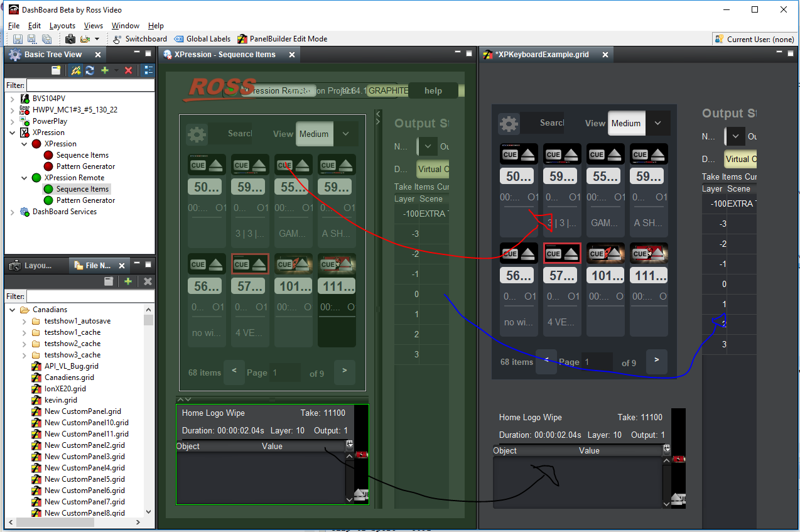Click the open folder toolbar icon
The height and width of the screenshot is (532, 800).
pyautogui.click(x=85, y=39)
